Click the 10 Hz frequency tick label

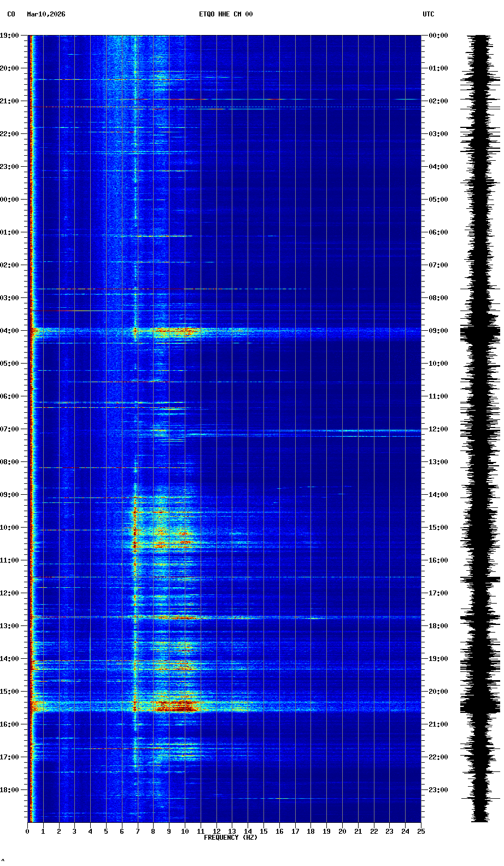pos(185,832)
